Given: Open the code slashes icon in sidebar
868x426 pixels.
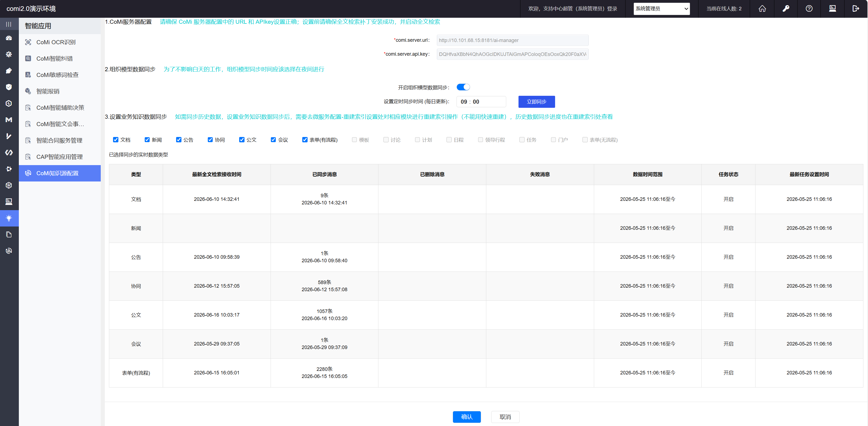Looking at the screenshot, I should 9,153.
